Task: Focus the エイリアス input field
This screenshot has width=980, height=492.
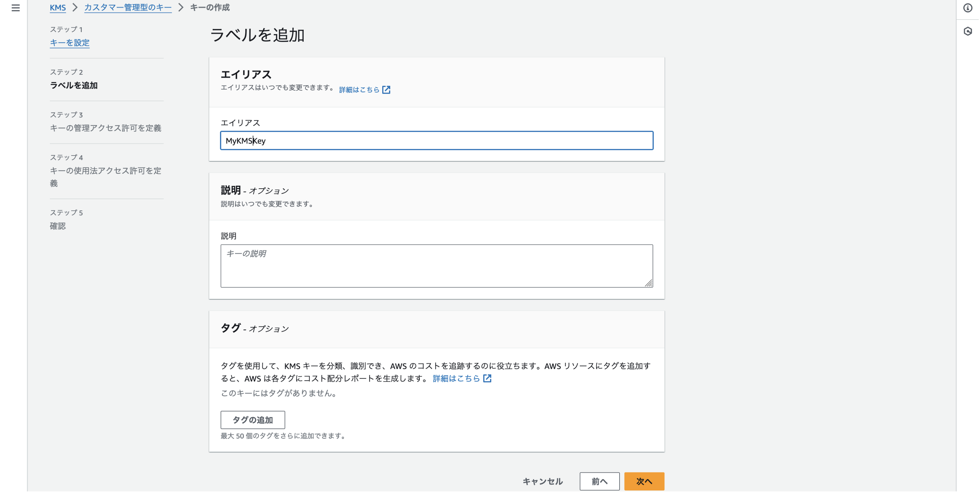Action: point(436,141)
